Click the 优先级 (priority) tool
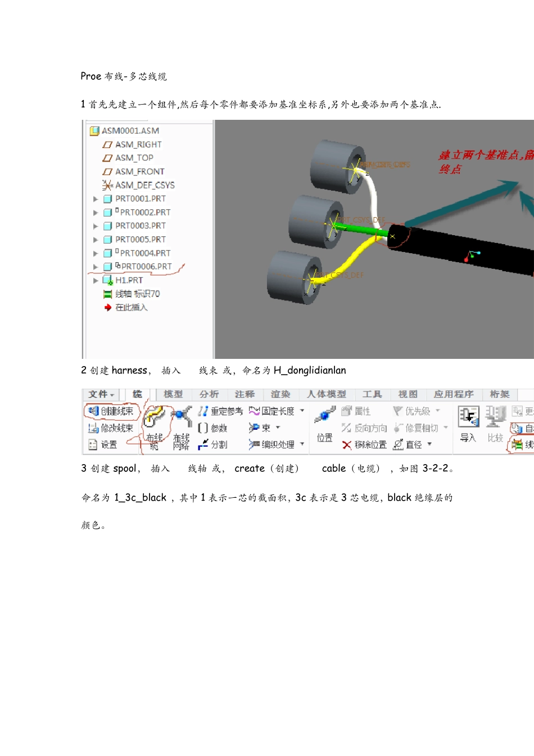Viewport: 534px width, 756px height. 412,411
